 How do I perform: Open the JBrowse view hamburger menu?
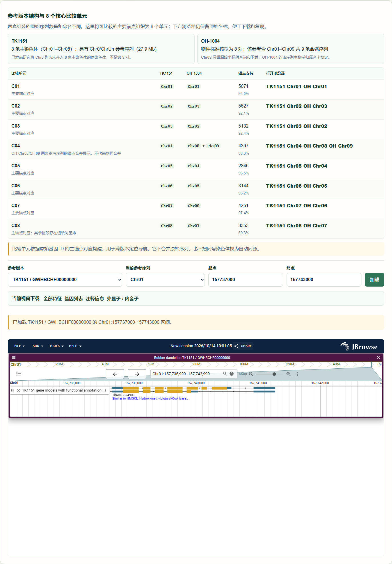(x=13, y=357)
